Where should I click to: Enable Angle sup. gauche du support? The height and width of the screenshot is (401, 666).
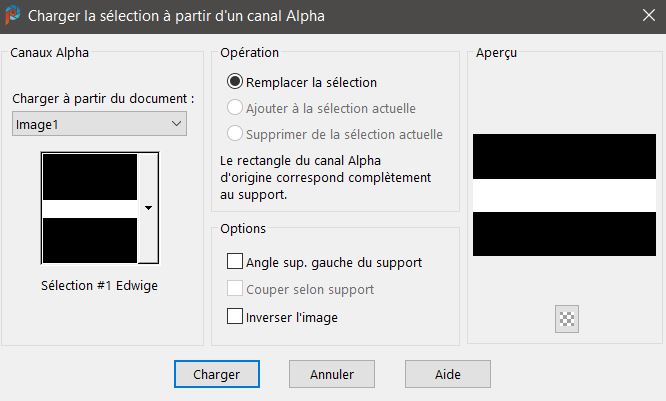tap(235, 262)
